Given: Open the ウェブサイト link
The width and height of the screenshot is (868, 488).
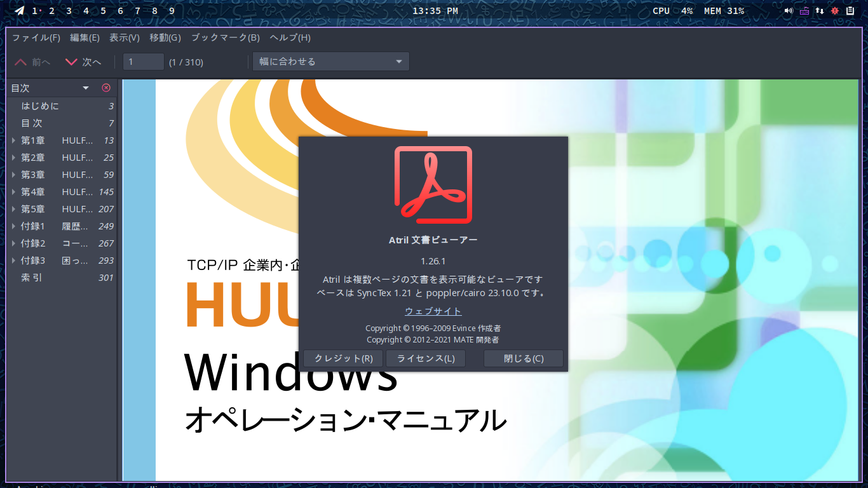Looking at the screenshot, I should click(433, 311).
